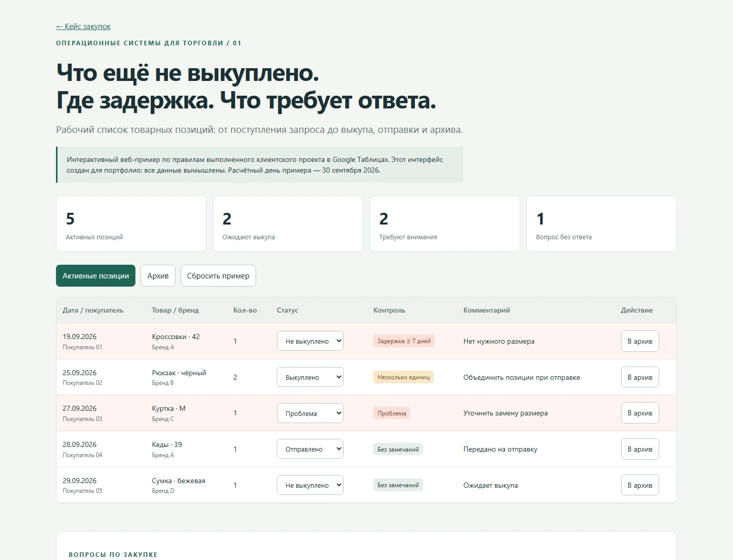Click comment Нет нужного размера
This screenshot has height=560, width=733.
(499, 341)
